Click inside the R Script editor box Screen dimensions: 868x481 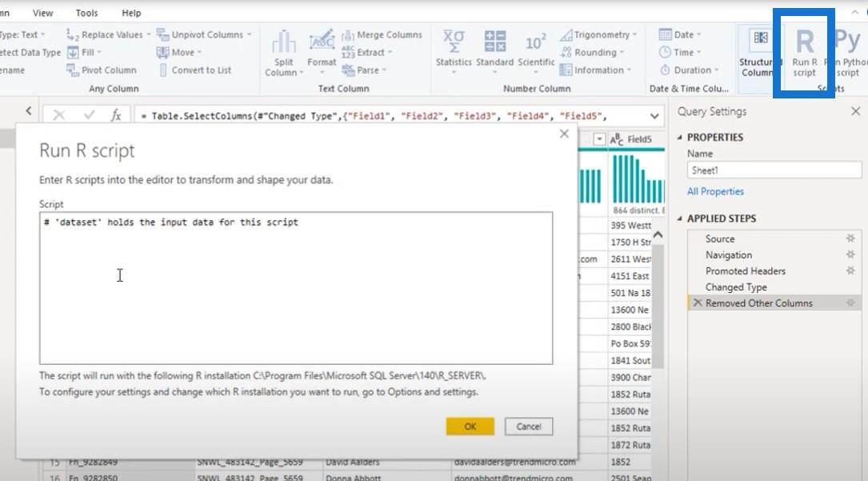click(295, 288)
